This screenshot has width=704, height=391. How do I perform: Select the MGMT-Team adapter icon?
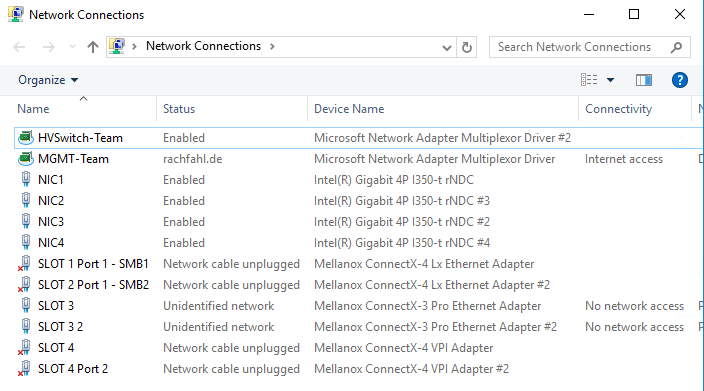pos(26,158)
